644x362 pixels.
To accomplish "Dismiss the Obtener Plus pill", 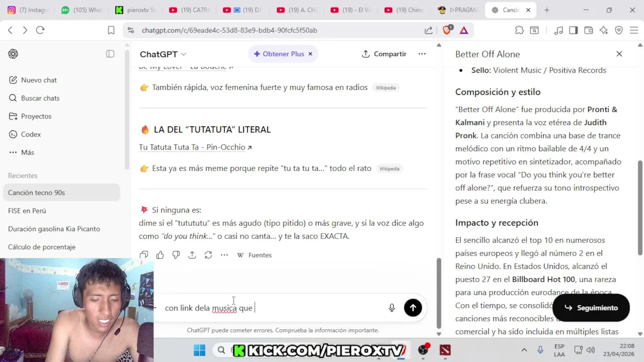I will pos(310,54).
